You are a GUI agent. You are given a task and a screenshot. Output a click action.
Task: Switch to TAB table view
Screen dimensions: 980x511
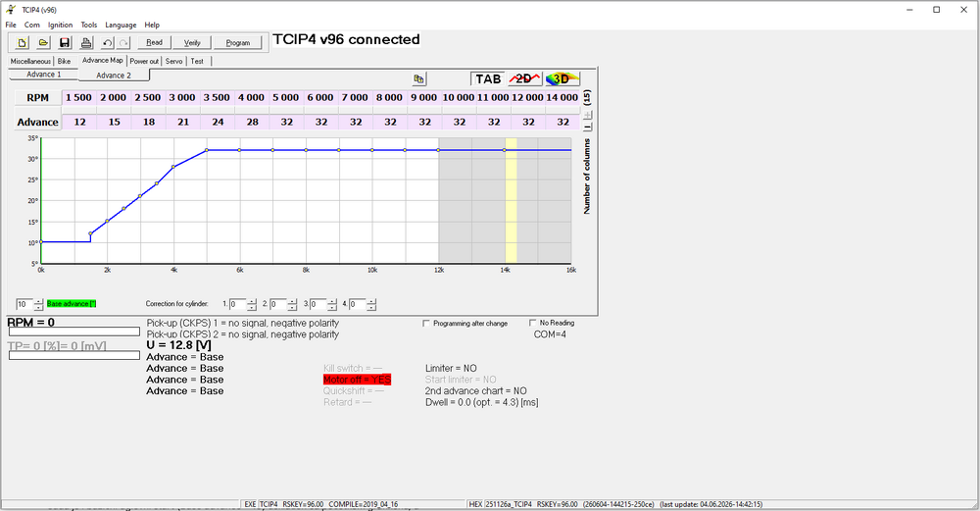(487, 78)
